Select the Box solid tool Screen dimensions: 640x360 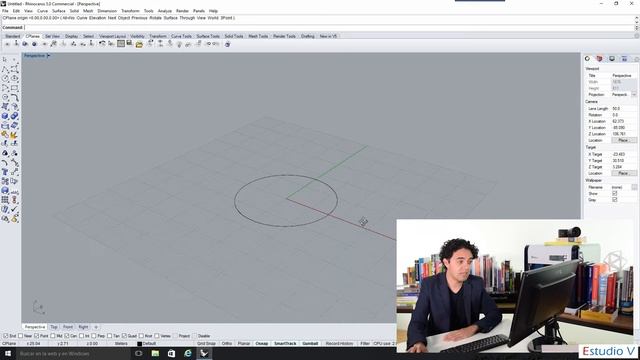tap(5, 116)
